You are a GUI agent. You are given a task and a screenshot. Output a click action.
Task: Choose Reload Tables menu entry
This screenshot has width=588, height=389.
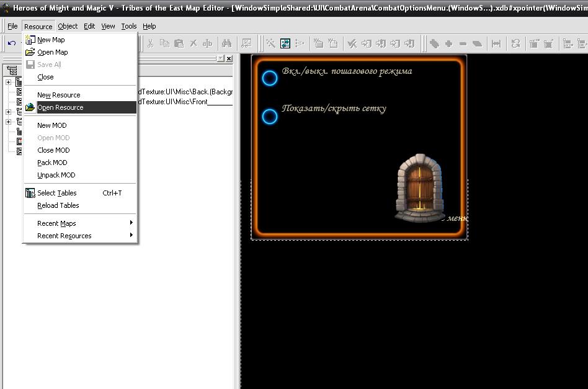tap(80, 205)
